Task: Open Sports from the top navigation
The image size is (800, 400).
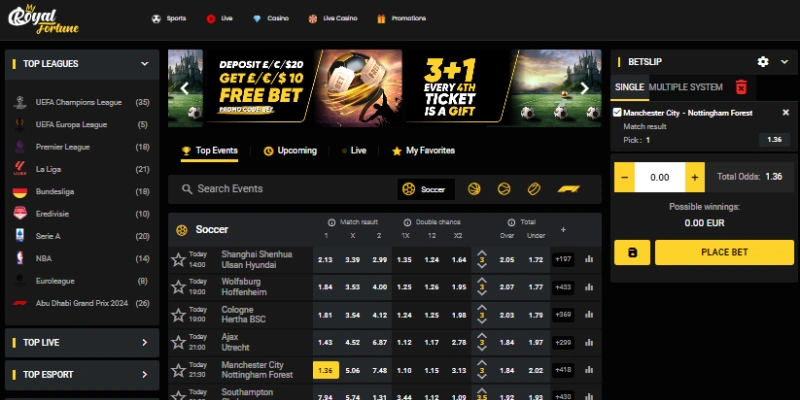Action: (x=169, y=18)
